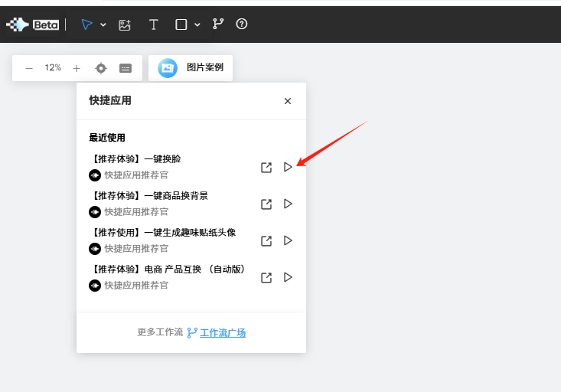Open the 工作流广场 link

tap(222, 332)
